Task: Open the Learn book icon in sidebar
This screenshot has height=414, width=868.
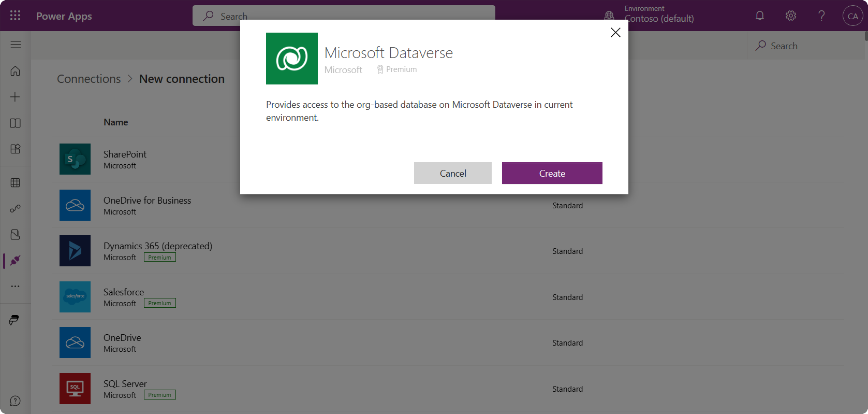Action: (x=16, y=123)
